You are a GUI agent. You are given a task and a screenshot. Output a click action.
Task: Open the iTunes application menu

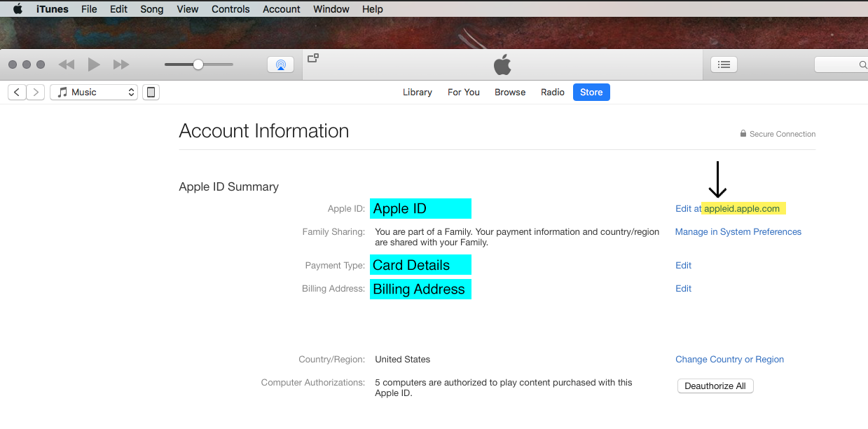[53, 9]
